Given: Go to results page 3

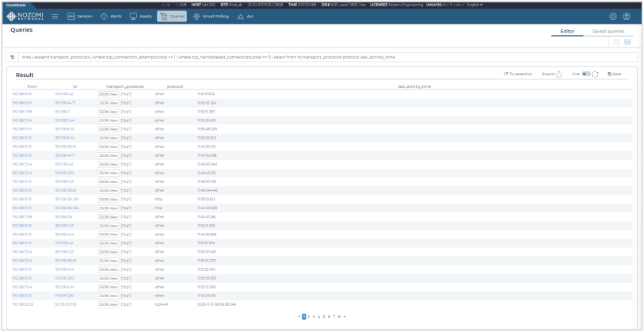Looking at the screenshot, I should click(x=312, y=316).
